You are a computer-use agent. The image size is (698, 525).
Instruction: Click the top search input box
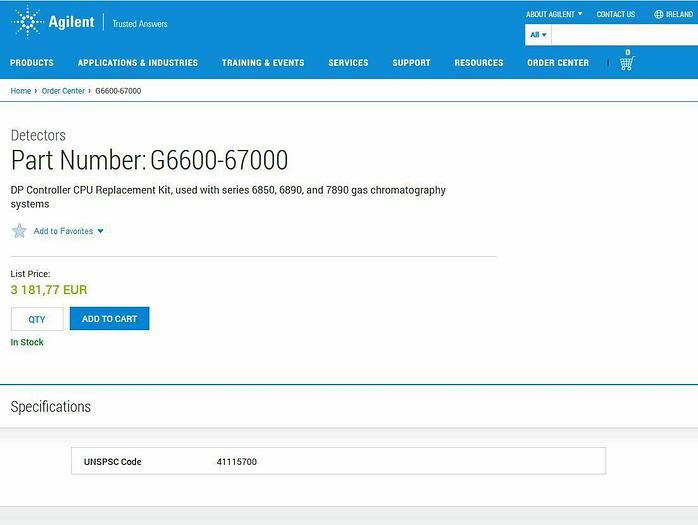(624, 35)
